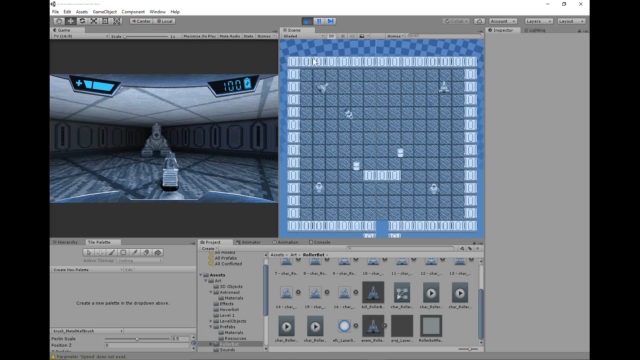Open the Account dropdown
The image size is (640, 360).
click(x=503, y=21)
